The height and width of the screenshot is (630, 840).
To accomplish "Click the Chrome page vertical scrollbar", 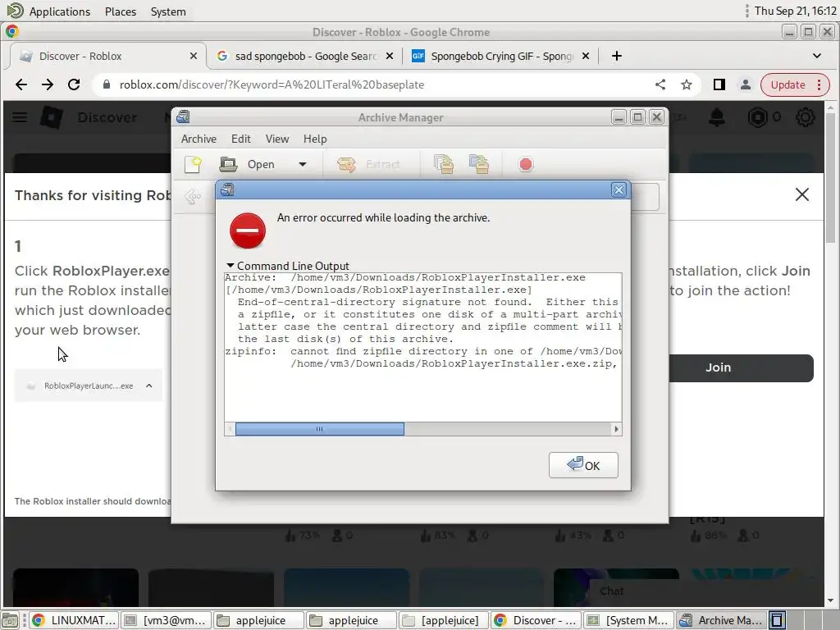I will [x=830, y=177].
